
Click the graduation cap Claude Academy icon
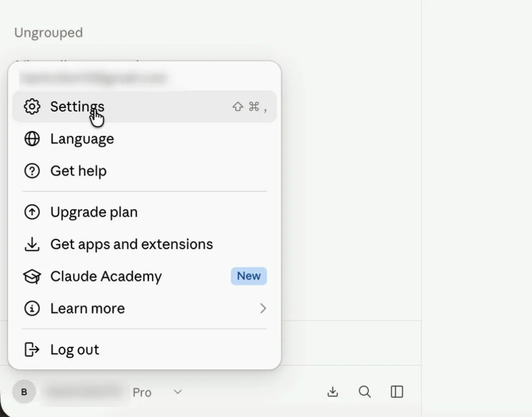32,276
